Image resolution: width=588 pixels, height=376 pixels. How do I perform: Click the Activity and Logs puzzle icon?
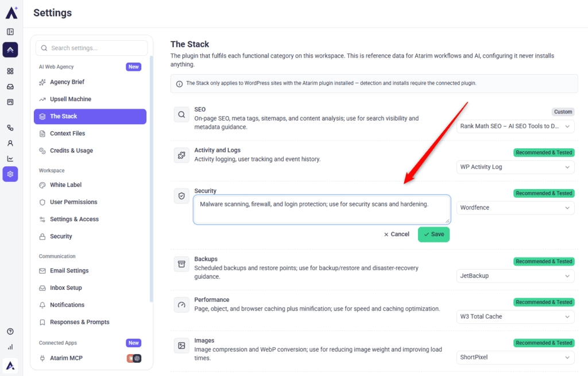[181, 155]
